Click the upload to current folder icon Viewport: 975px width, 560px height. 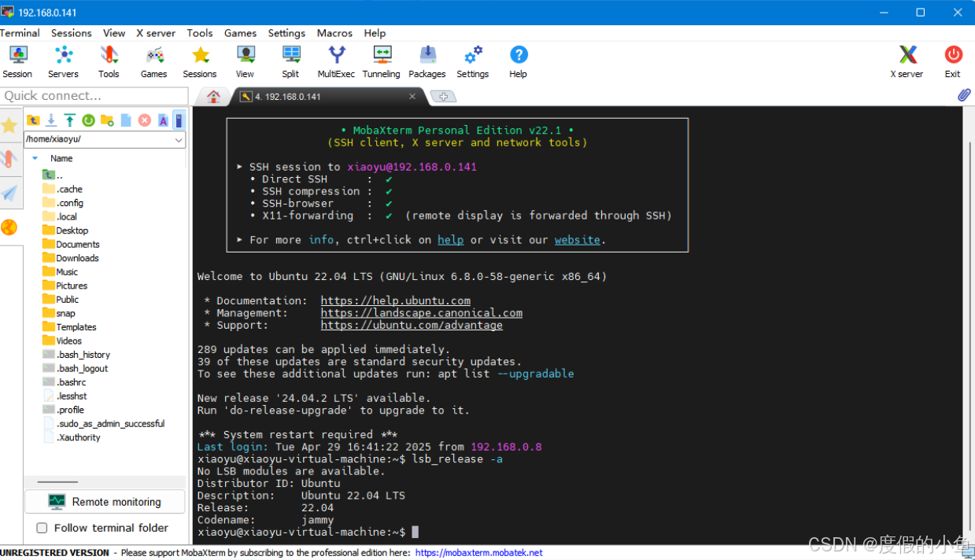click(x=69, y=120)
